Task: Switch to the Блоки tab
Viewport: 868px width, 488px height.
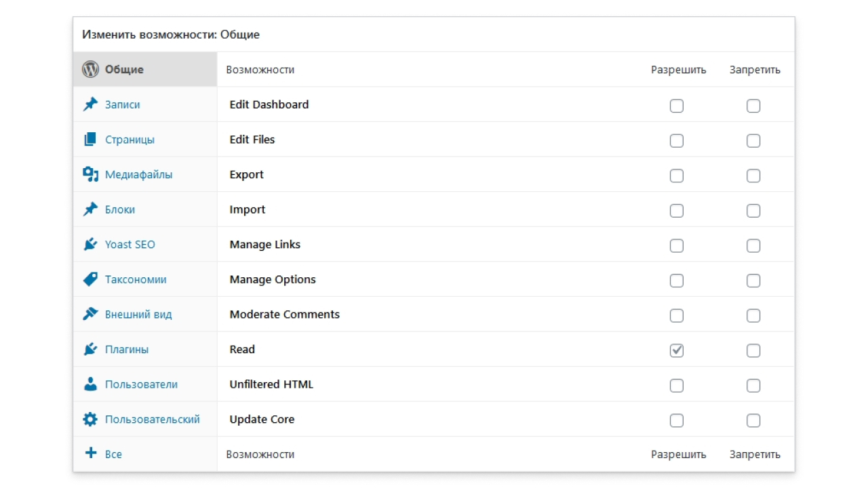Action: click(120, 209)
